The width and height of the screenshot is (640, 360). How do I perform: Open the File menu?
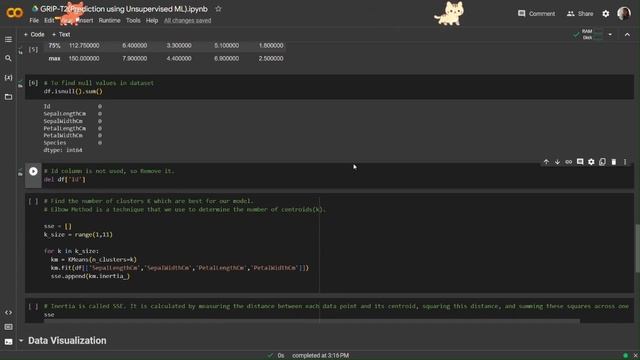(x=34, y=20)
